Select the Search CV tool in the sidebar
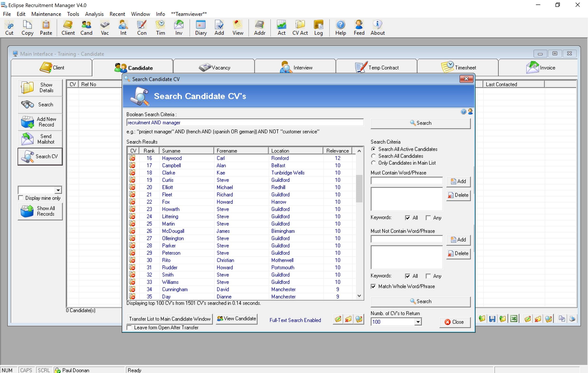 point(40,156)
